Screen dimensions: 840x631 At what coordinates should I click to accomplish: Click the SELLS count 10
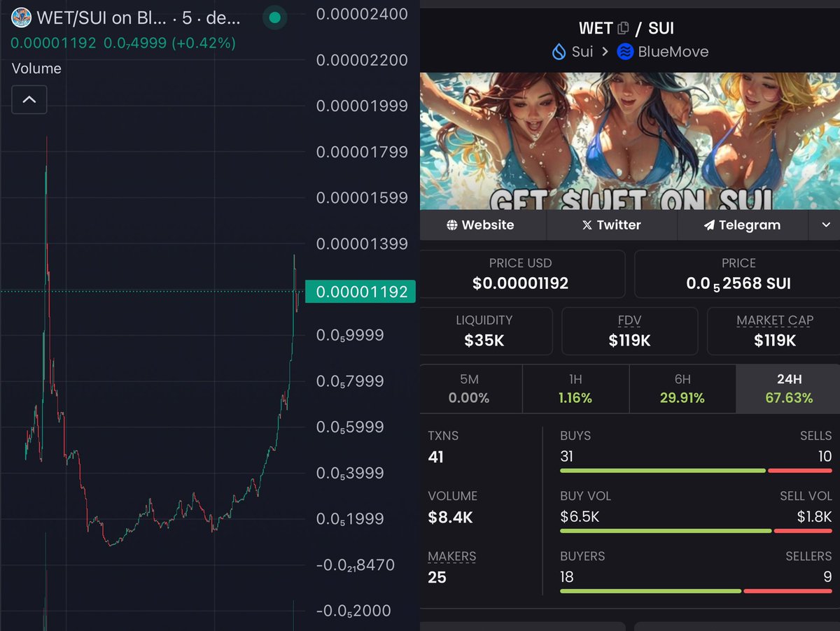(824, 457)
